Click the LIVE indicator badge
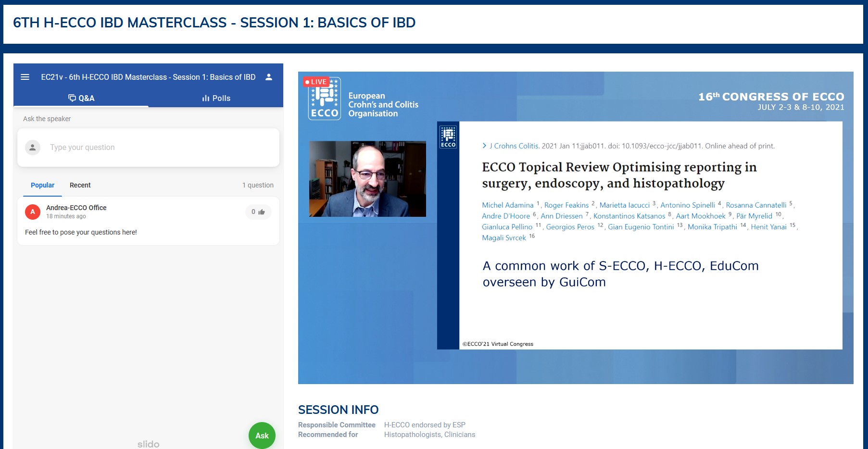868x449 pixels. 315,82
